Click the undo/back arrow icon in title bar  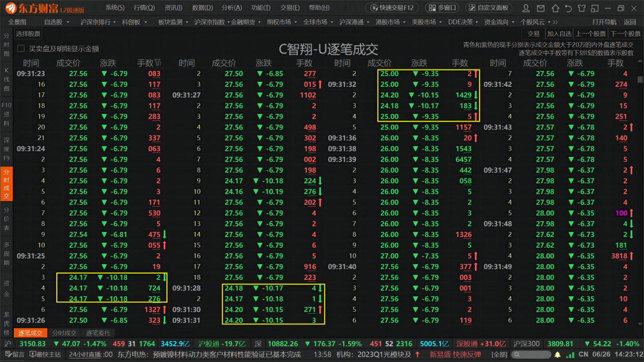pos(568,8)
